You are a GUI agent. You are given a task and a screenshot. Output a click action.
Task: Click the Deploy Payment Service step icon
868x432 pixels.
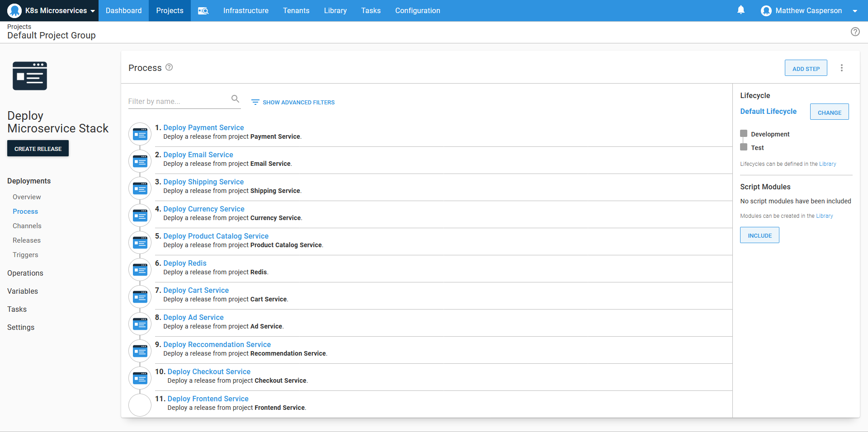[140, 134]
